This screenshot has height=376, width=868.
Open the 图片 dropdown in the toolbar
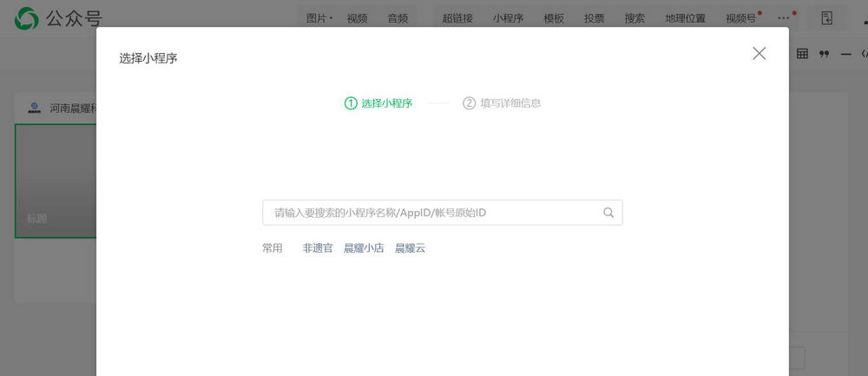pos(319,18)
